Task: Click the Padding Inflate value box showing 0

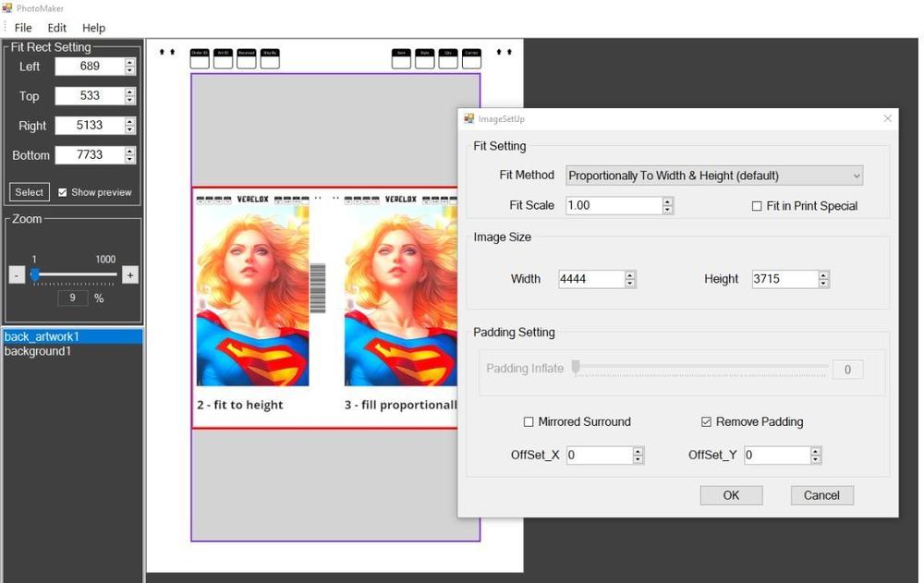Action: [x=847, y=370]
